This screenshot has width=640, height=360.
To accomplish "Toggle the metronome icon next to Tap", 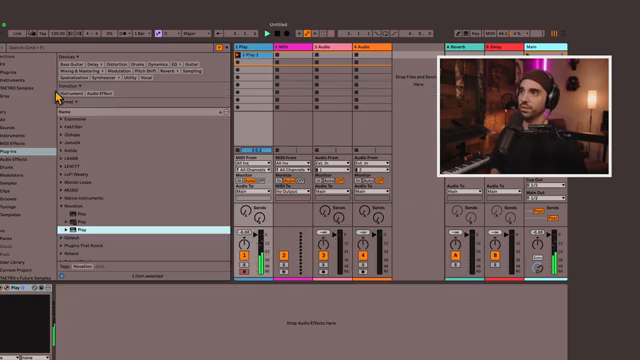I will click(x=33, y=33).
